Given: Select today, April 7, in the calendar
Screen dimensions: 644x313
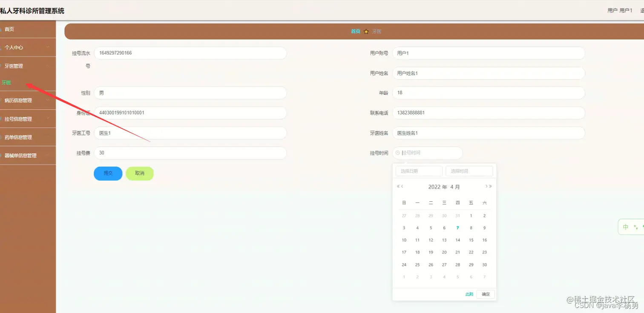Looking at the screenshot, I should pyautogui.click(x=457, y=228).
